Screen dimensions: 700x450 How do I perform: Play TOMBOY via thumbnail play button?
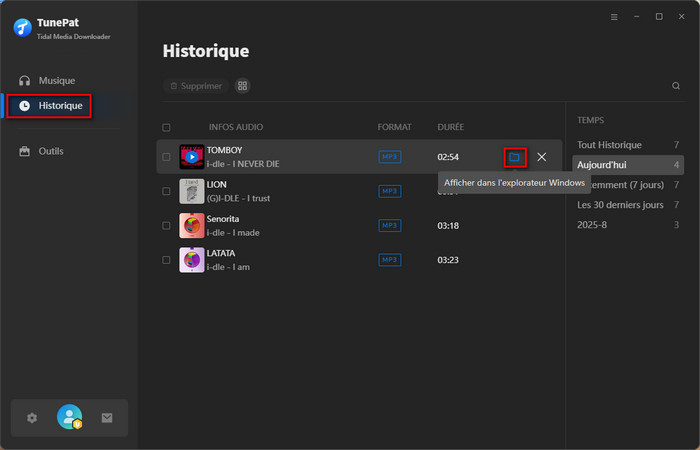191,157
